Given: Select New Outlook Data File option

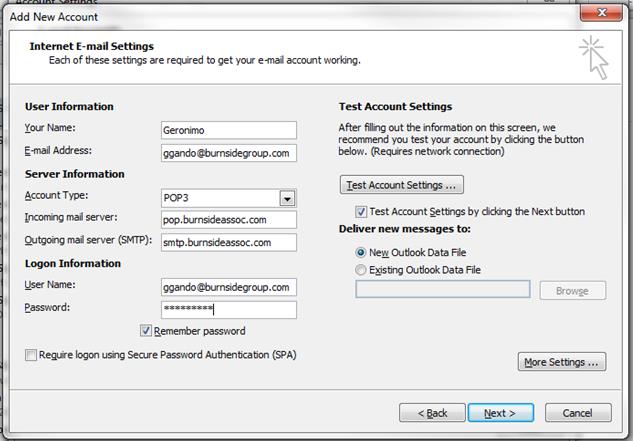Looking at the screenshot, I should [x=361, y=252].
